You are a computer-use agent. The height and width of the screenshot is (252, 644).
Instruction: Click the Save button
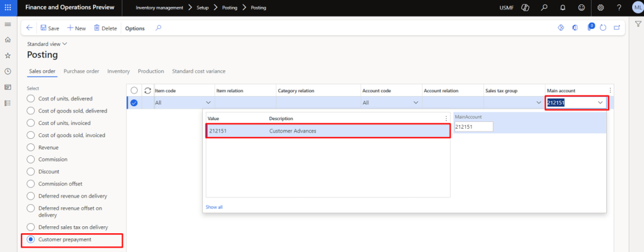(x=50, y=28)
